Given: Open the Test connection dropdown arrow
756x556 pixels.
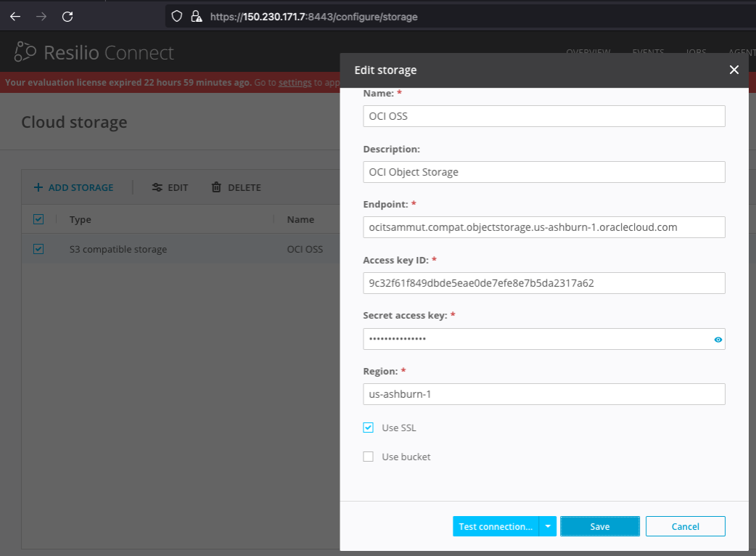Looking at the screenshot, I should (549, 526).
